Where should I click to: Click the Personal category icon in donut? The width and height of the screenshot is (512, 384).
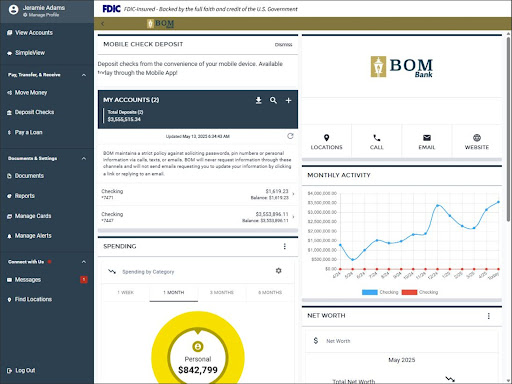click(x=198, y=346)
